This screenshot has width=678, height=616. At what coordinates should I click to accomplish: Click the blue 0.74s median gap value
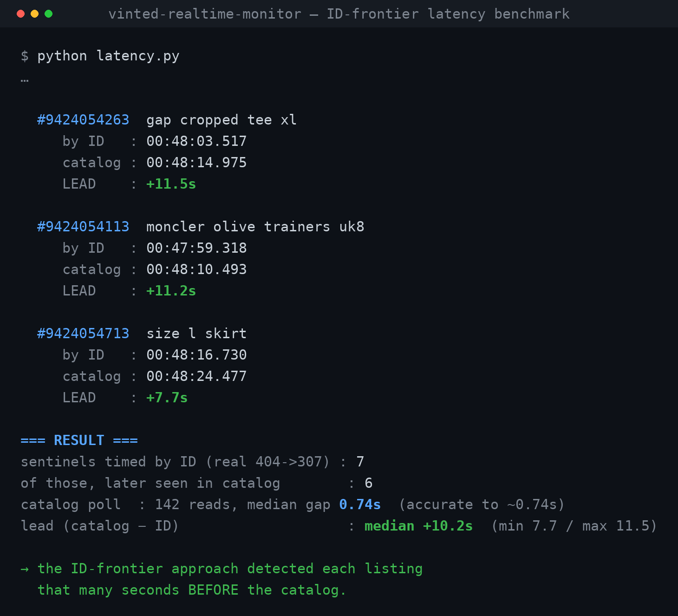pos(360,505)
